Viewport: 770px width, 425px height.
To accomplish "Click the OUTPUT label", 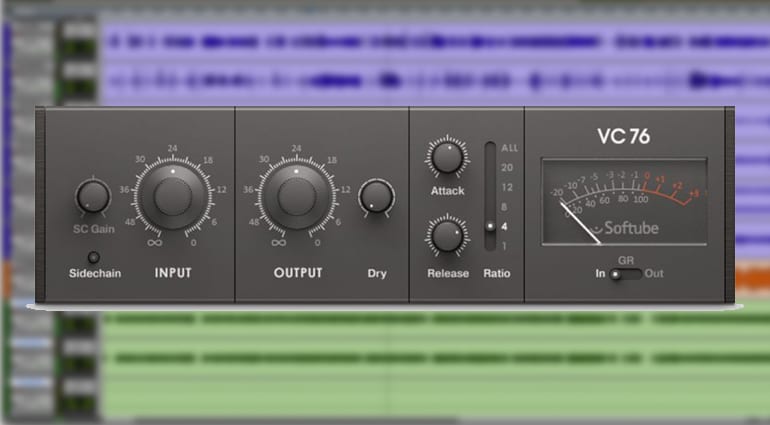I will point(298,273).
